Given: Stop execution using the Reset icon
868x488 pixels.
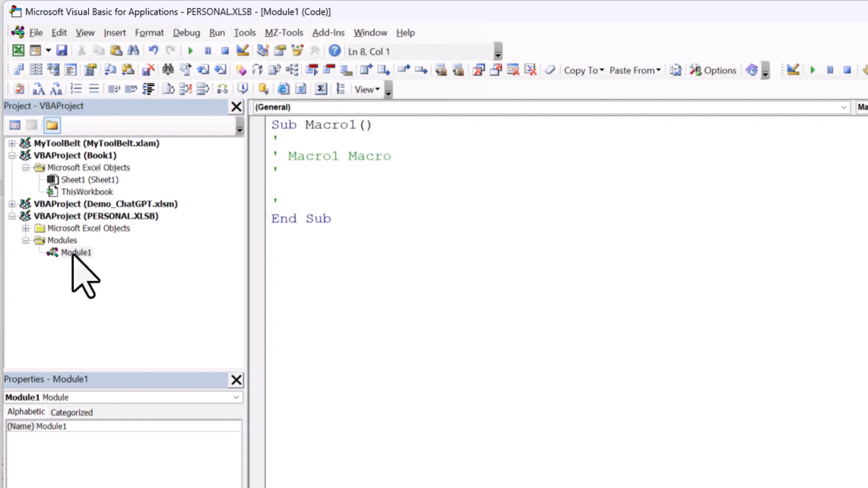Looking at the screenshot, I should click(x=225, y=50).
